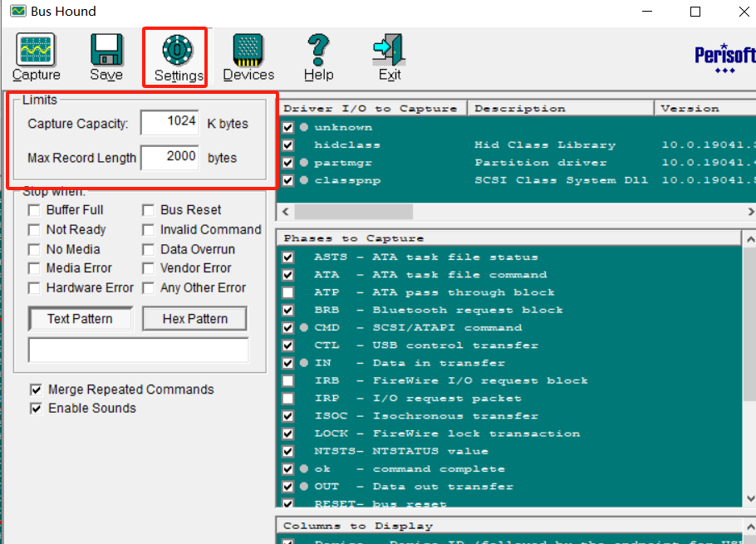Click the driver list left scroll arrow
Screen dimensions: 756x544
(x=286, y=212)
